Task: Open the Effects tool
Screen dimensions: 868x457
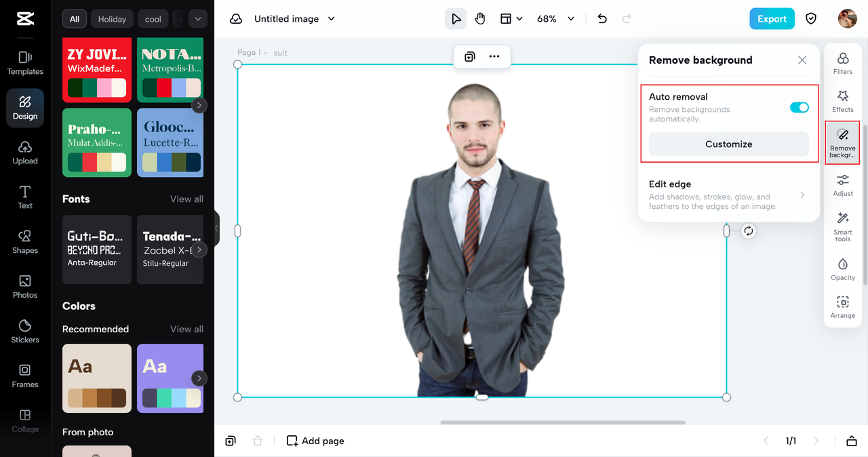Action: click(843, 101)
